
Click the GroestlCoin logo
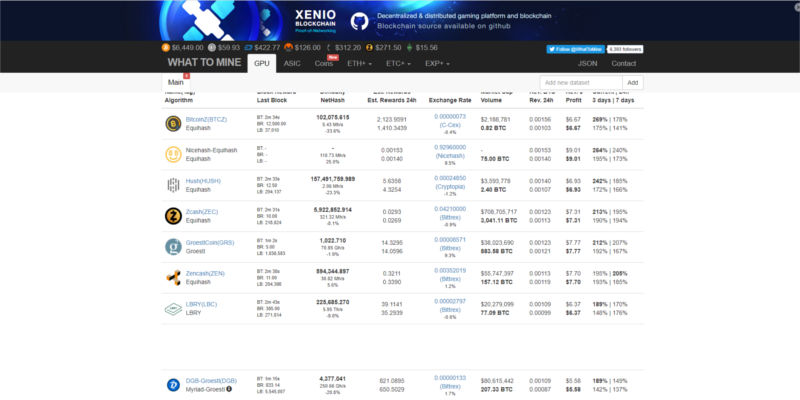click(173, 247)
